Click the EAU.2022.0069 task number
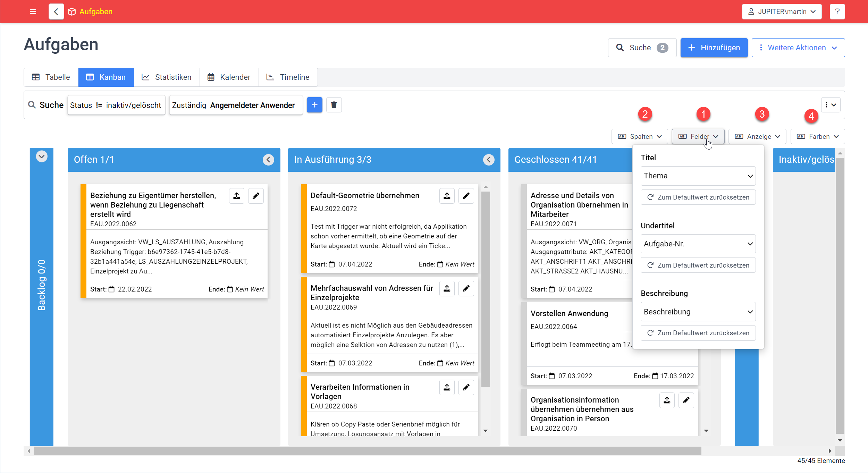Screen dimensions: 868x473 click(334, 307)
